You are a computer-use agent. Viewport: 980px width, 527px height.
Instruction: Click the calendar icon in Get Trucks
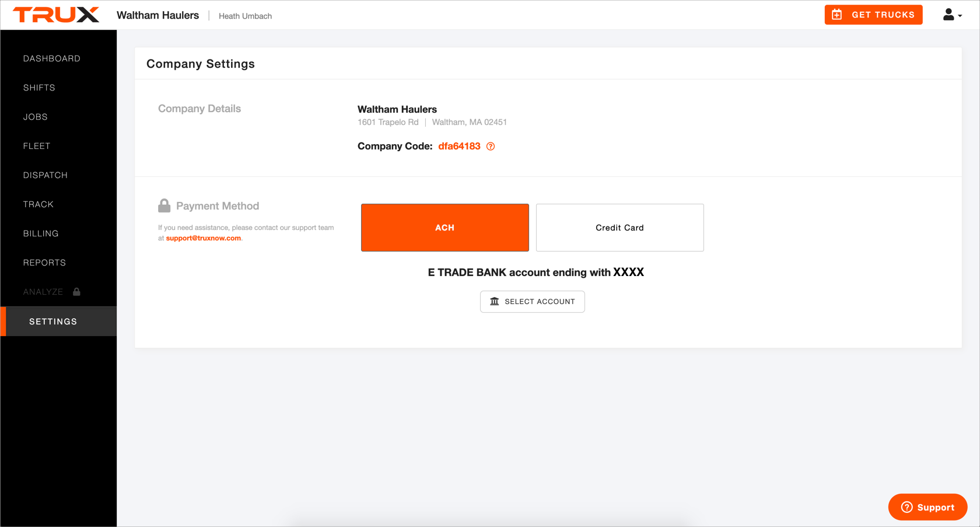836,15
